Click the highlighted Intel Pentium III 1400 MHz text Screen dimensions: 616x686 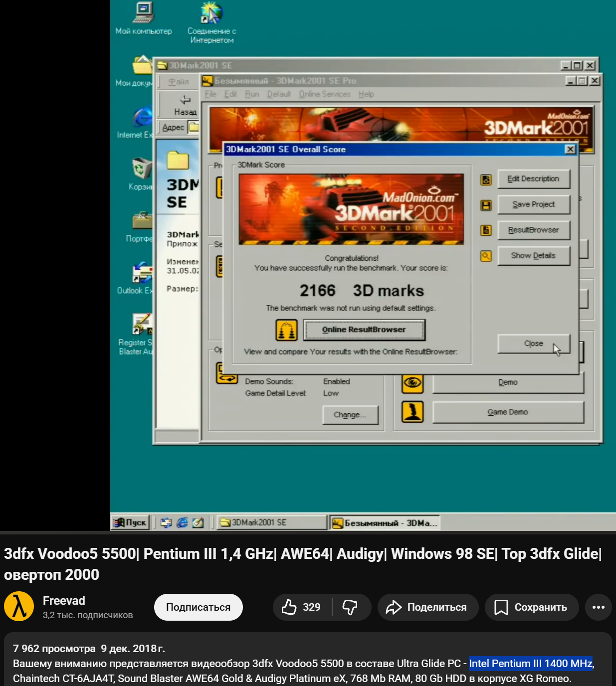pyautogui.click(x=531, y=664)
